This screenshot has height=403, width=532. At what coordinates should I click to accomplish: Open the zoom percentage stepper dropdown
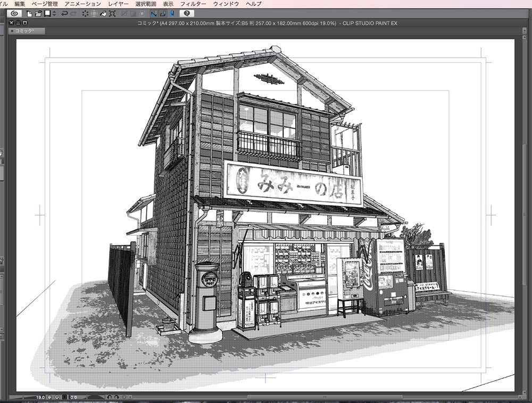tap(57, 397)
